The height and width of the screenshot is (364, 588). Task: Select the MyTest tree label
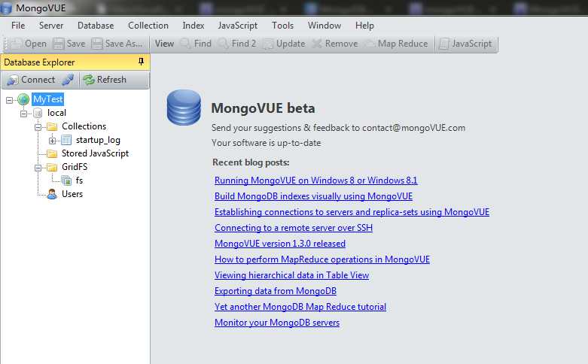tap(48, 99)
